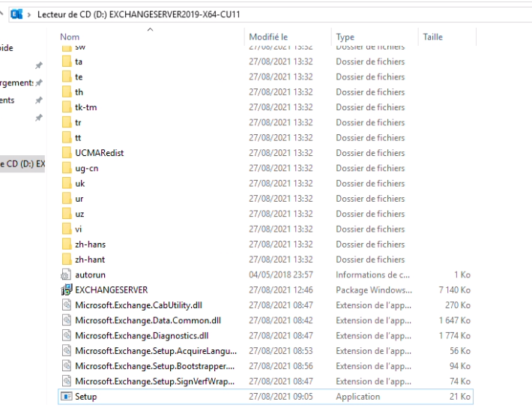Click the tt folder icon

pyautogui.click(x=67, y=137)
